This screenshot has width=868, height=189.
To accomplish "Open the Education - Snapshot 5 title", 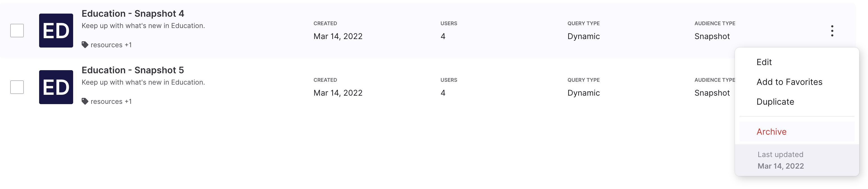I will [x=133, y=70].
